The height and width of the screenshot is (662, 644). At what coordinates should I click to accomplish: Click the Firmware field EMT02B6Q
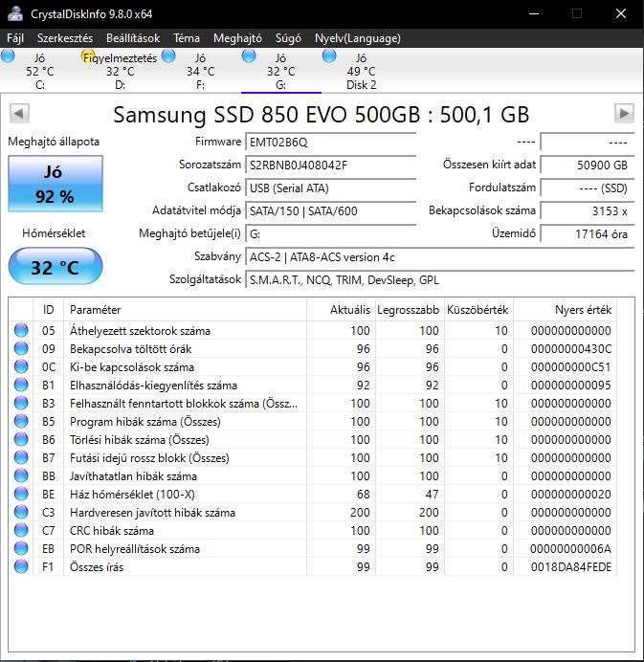point(331,142)
